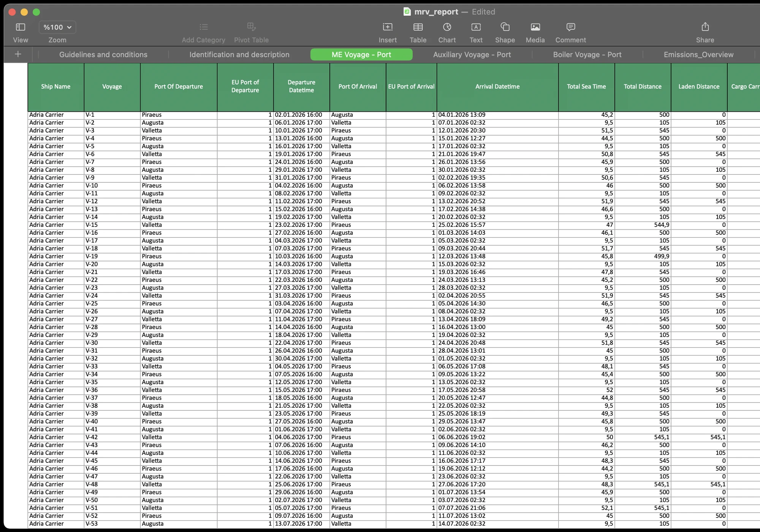Screen dimensions: 760x532
Task: Click departure datetime 13.07.2026 17:00
Action: [301, 524]
